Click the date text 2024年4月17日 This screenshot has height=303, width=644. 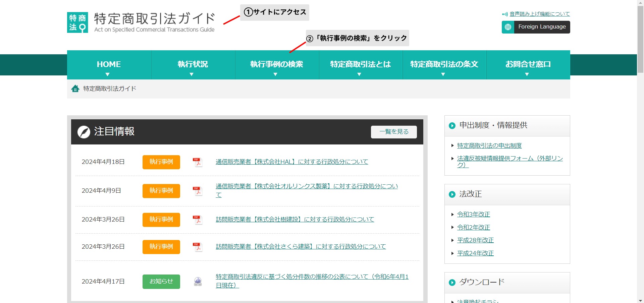click(103, 282)
